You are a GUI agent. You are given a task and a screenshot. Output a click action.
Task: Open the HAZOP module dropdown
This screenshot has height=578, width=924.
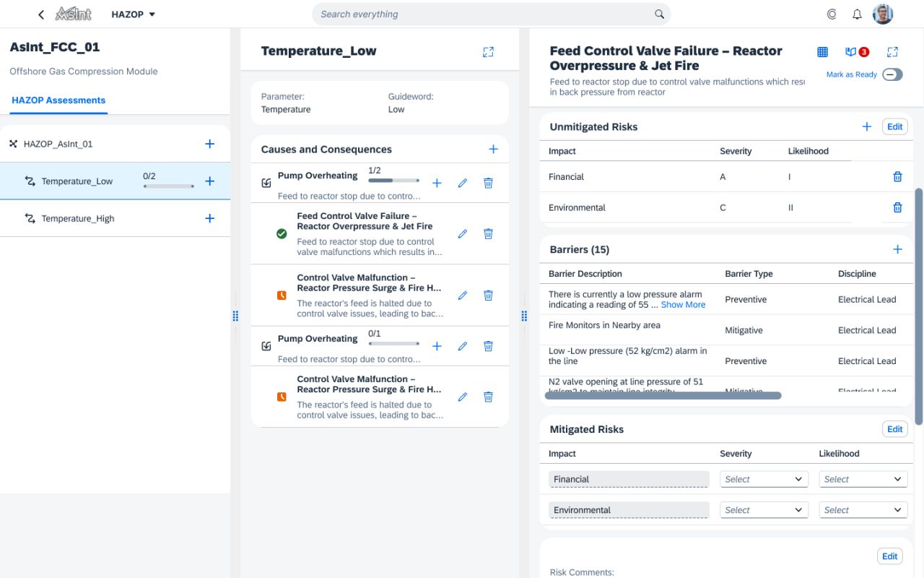tap(134, 14)
